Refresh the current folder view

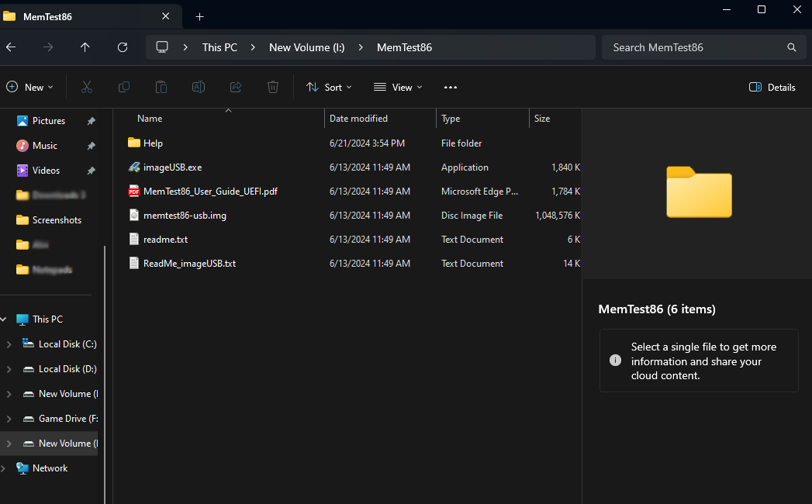point(123,47)
